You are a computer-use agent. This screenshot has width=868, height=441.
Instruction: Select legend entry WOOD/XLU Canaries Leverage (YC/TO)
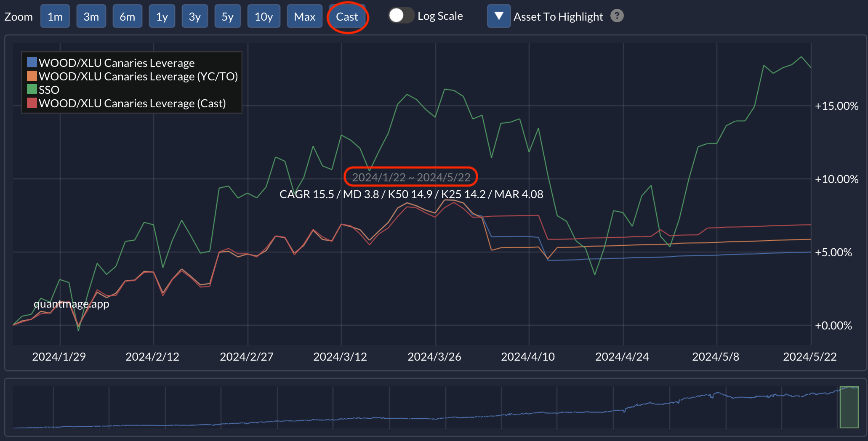coord(138,77)
